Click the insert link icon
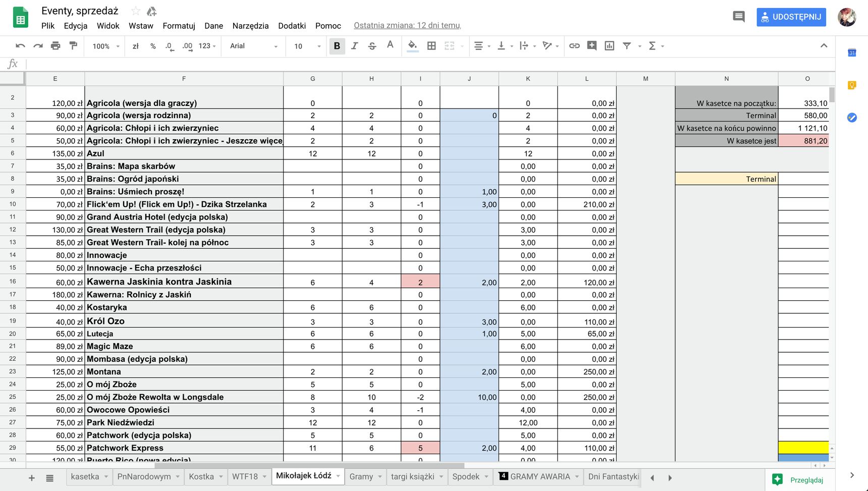The height and width of the screenshot is (491, 868). (574, 46)
